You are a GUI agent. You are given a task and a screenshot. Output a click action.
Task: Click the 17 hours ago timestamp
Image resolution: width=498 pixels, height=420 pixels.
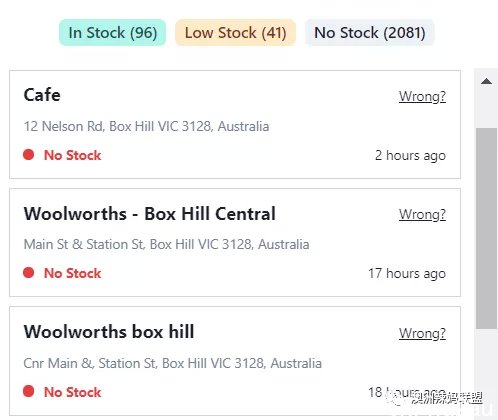[407, 273]
